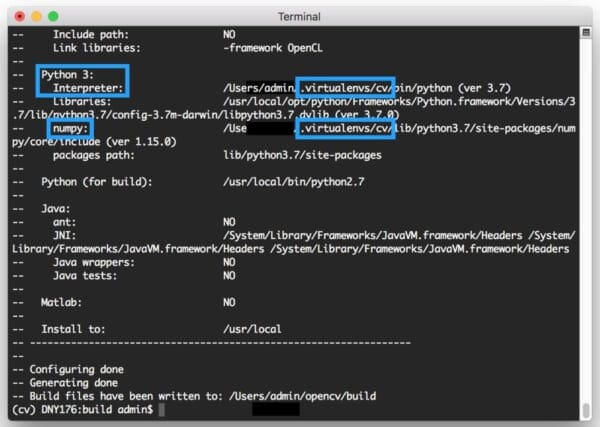Click the red close window button
This screenshot has height=427, width=600.
[x=15, y=17]
